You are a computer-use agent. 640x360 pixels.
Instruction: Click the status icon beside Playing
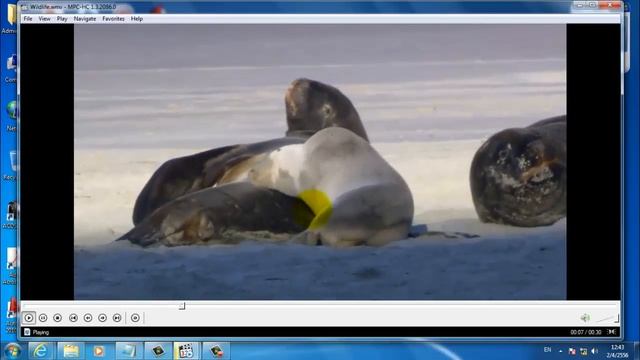27,332
